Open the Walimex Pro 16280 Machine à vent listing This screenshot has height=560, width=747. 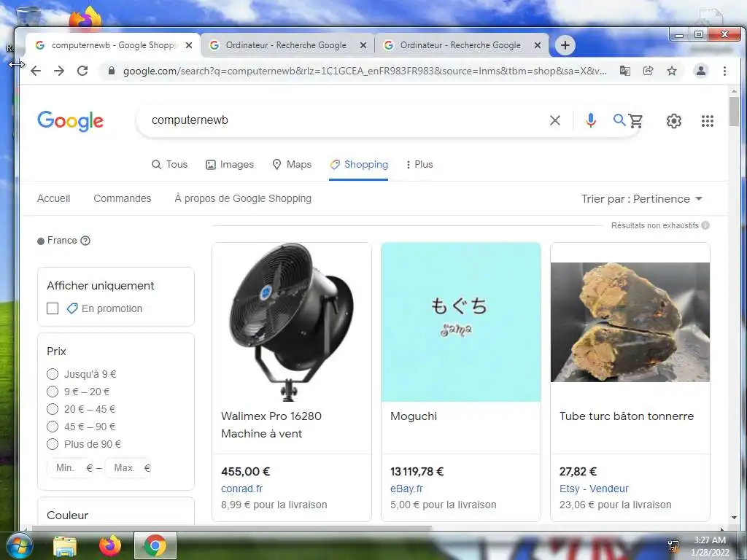pos(271,425)
